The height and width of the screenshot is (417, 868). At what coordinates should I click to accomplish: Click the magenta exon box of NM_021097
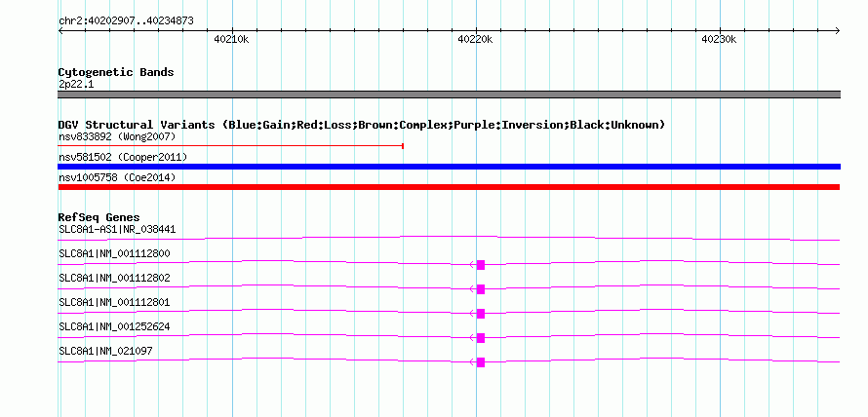coord(481,362)
